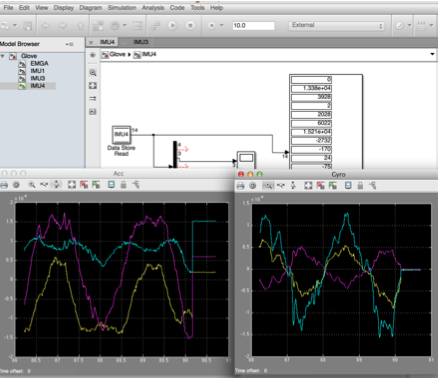This screenshot has height=378, width=438.
Task: Open the Tools menu
Action: (197, 7)
